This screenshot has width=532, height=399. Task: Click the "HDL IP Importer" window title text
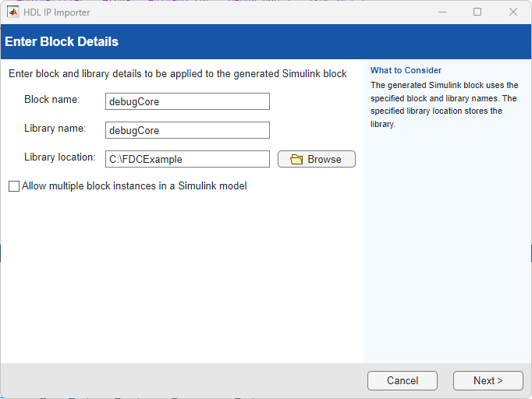pyautogui.click(x=57, y=12)
